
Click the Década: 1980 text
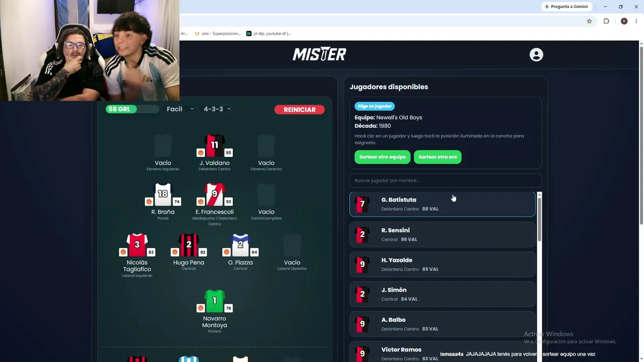tap(373, 126)
